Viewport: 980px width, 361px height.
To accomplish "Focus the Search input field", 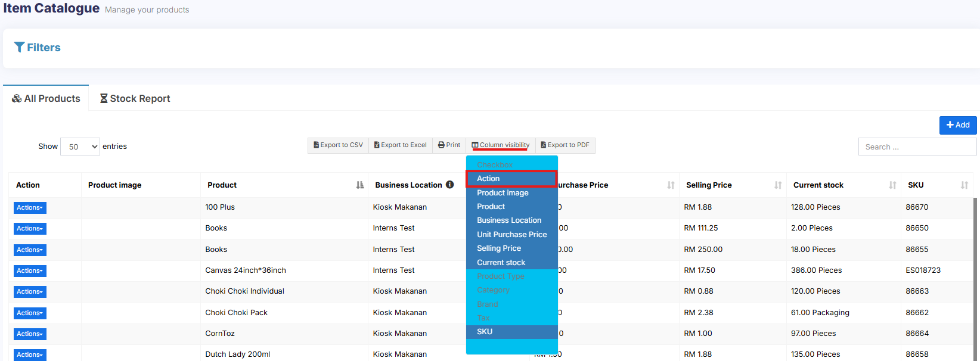I will 917,147.
